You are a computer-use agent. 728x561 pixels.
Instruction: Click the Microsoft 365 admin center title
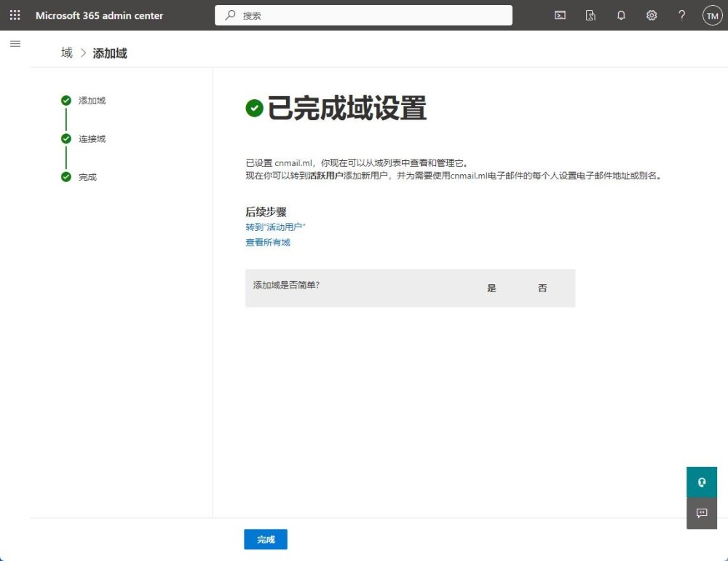tap(100, 15)
